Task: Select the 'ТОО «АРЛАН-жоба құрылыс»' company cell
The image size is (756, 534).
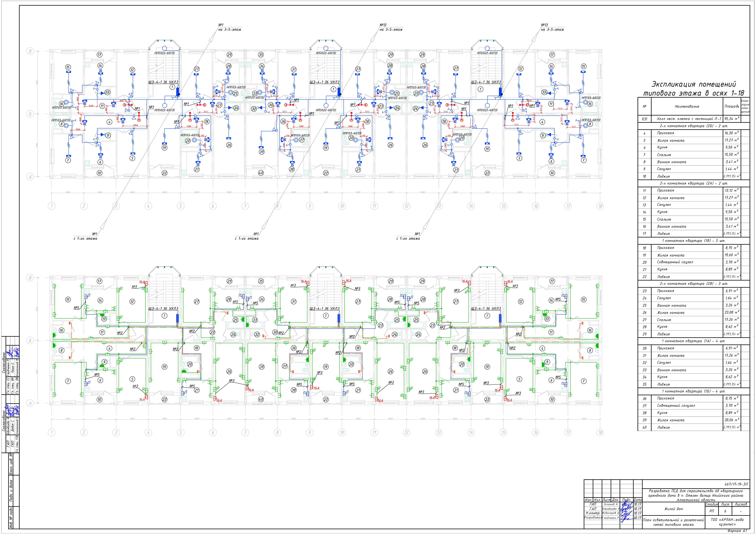Action: tap(727, 522)
